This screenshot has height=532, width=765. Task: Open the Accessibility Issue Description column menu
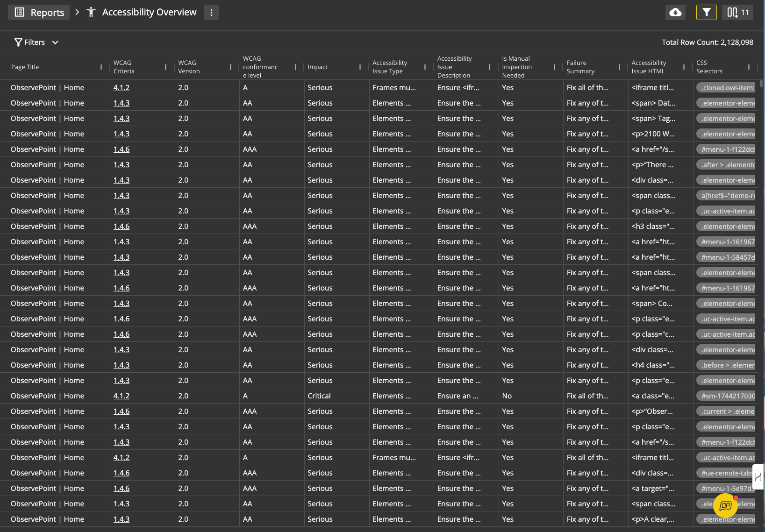pyautogui.click(x=489, y=67)
